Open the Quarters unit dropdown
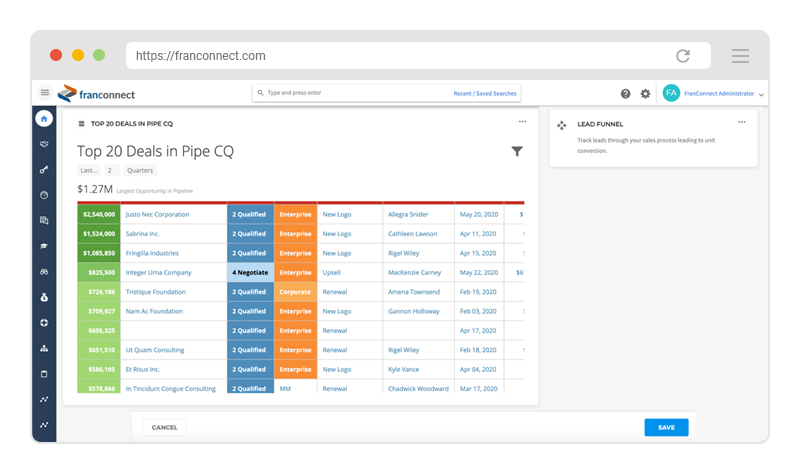The width and height of the screenshot is (800, 474). point(140,170)
